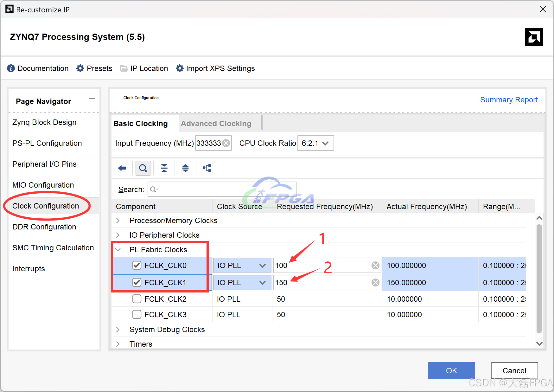This screenshot has height=392, width=554.
Task: Expand IO Peripheral Clocks group
Action: 118,235
